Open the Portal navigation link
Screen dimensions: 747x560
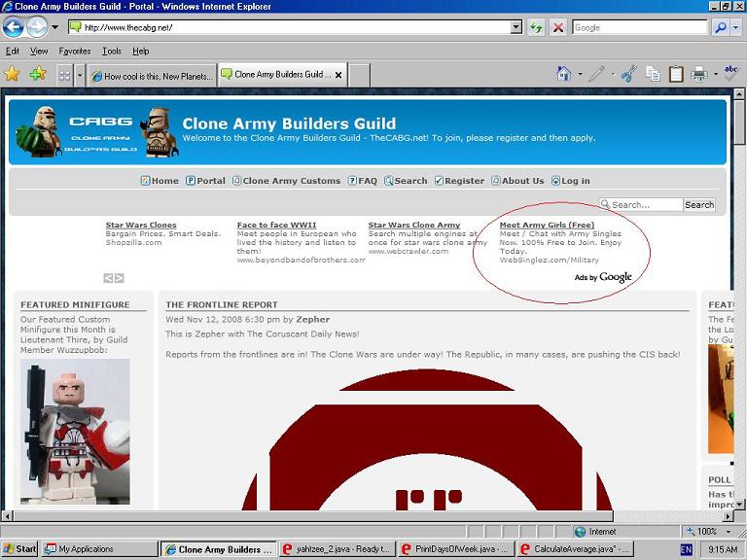click(x=206, y=181)
